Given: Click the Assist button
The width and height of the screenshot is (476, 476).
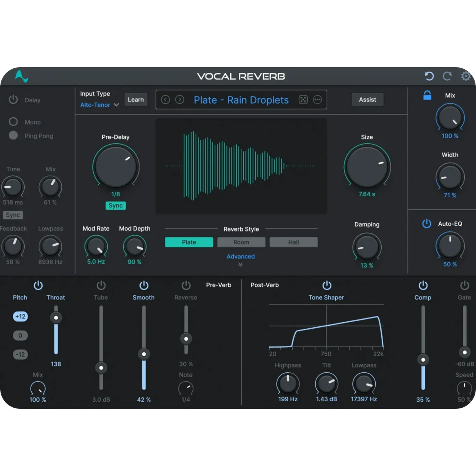Looking at the screenshot, I should point(367,99).
